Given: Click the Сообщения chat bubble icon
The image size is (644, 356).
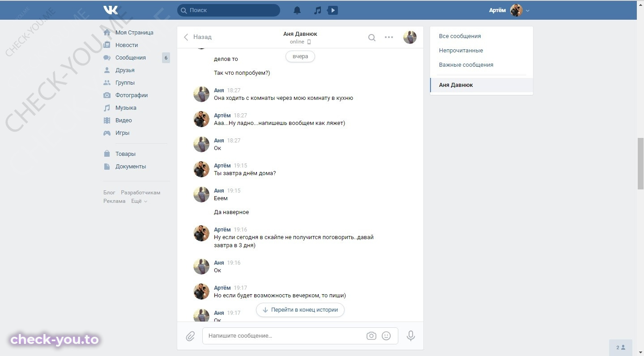Looking at the screenshot, I should click(x=107, y=58).
